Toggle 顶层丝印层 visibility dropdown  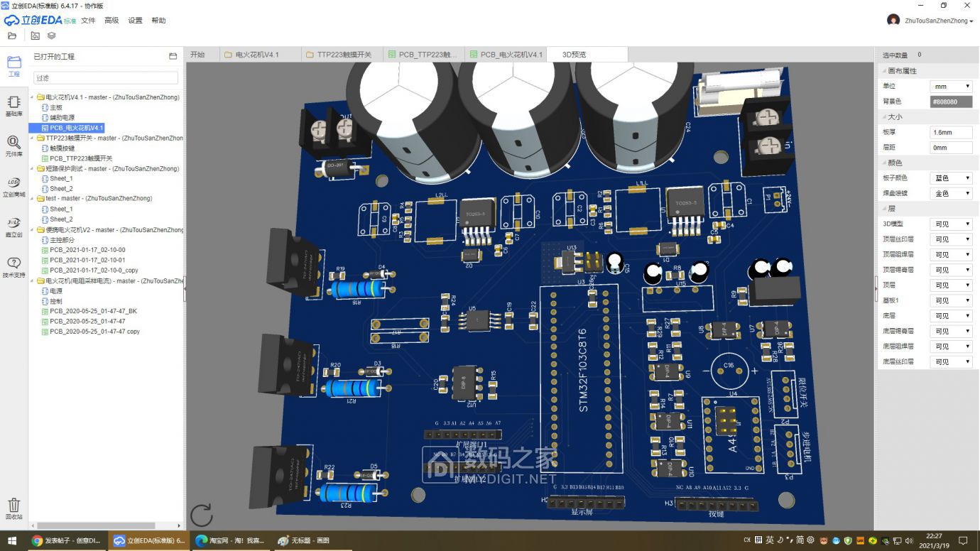(x=951, y=239)
